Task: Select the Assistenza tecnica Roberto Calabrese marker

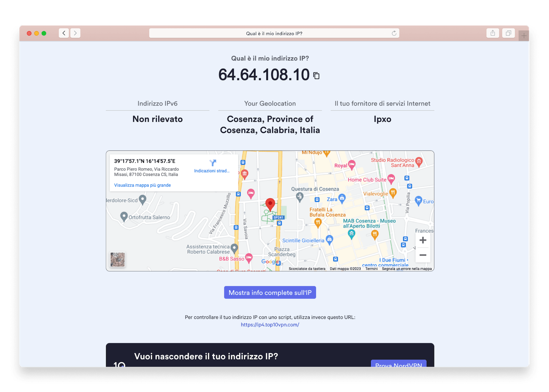Action: pyautogui.click(x=235, y=249)
